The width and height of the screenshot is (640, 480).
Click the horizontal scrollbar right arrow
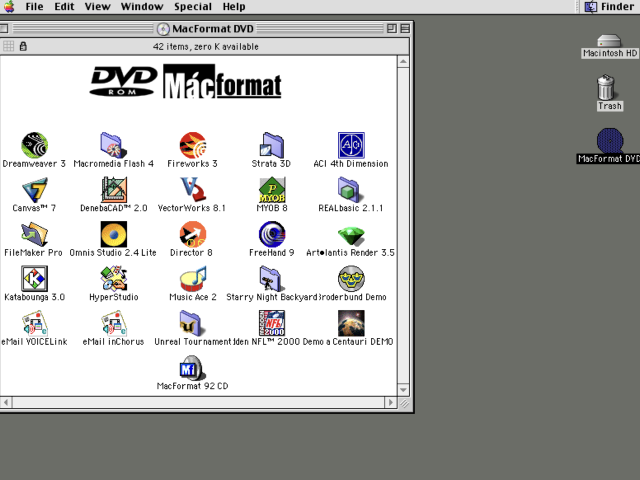coord(391,402)
